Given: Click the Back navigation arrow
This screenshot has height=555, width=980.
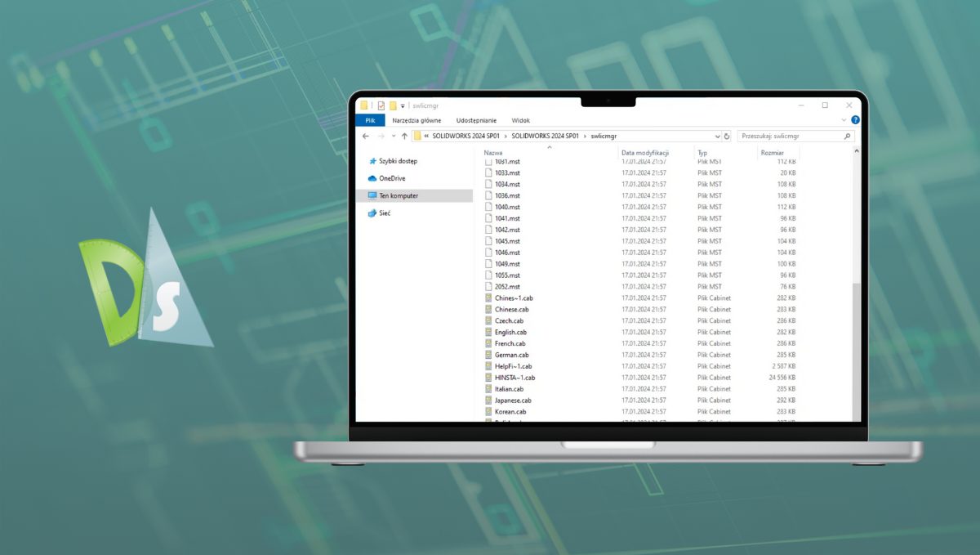Looking at the screenshot, I should point(365,137).
